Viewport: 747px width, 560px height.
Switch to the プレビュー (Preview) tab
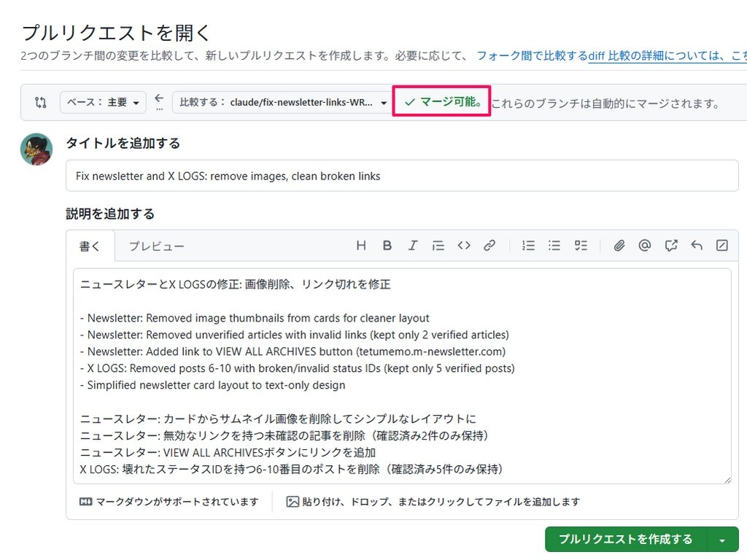(x=156, y=246)
